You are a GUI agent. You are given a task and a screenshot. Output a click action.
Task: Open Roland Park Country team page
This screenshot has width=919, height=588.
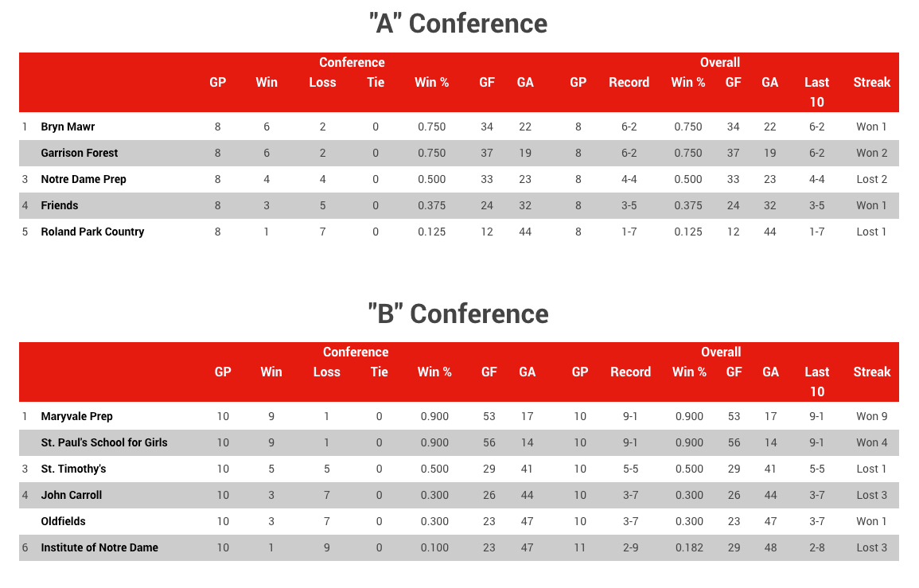(92, 232)
